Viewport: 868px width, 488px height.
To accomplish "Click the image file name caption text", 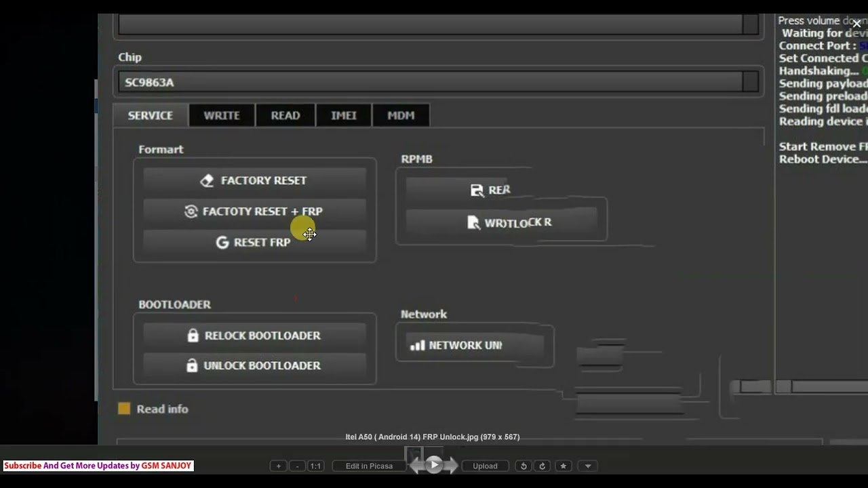I will pos(433,437).
